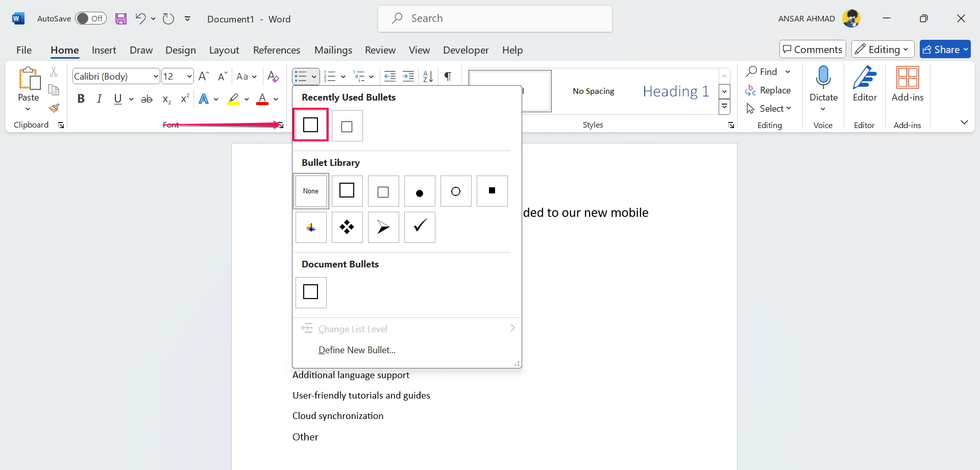Switch to the References tab
The width and height of the screenshot is (980, 470).
click(277, 50)
